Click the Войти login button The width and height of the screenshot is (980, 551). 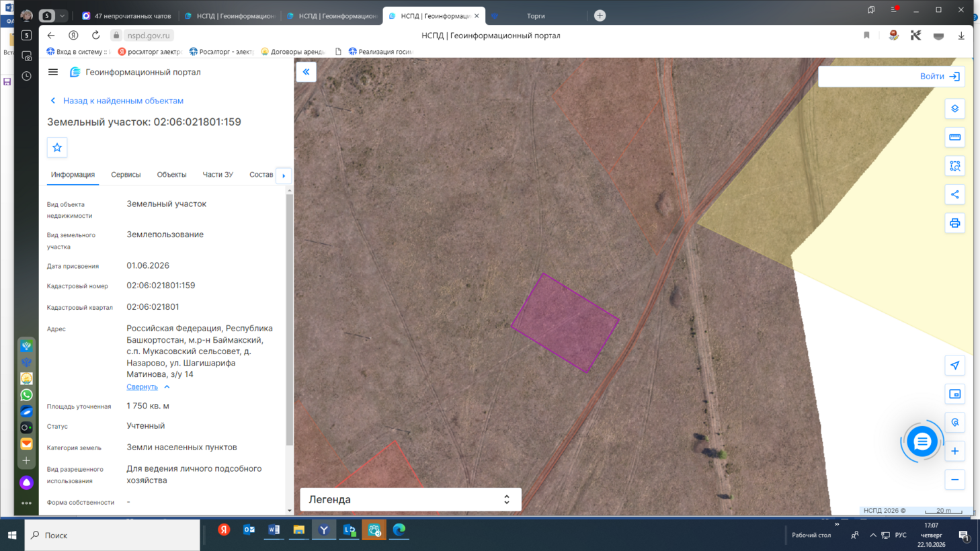pyautogui.click(x=940, y=77)
